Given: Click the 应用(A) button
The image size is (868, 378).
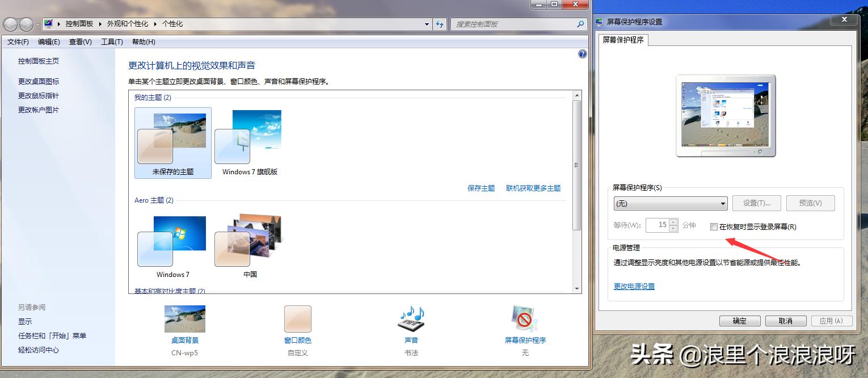Looking at the screenshot, I should point(831,321).
